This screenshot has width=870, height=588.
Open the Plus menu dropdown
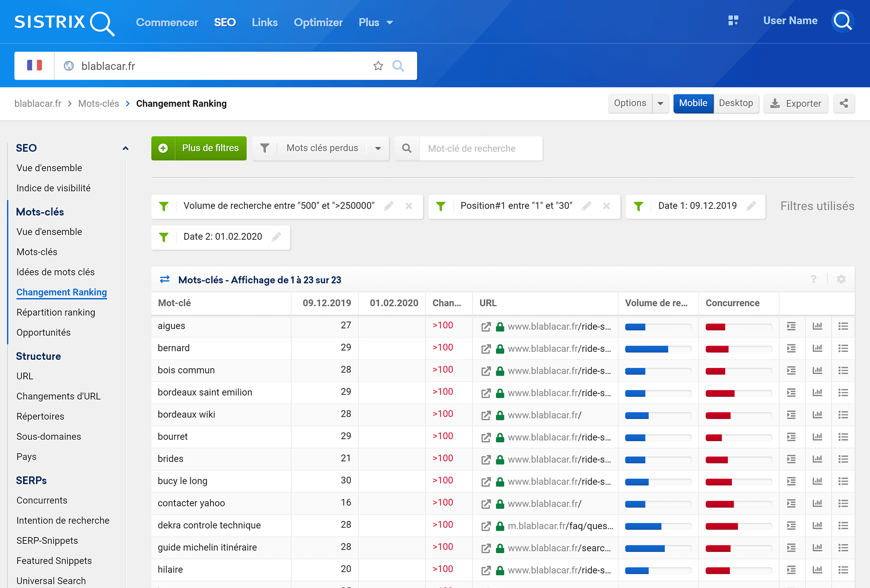(x=376, y=23)
